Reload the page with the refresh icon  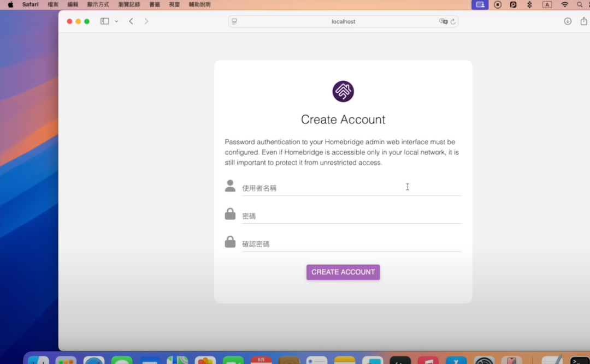coord(453,21)
